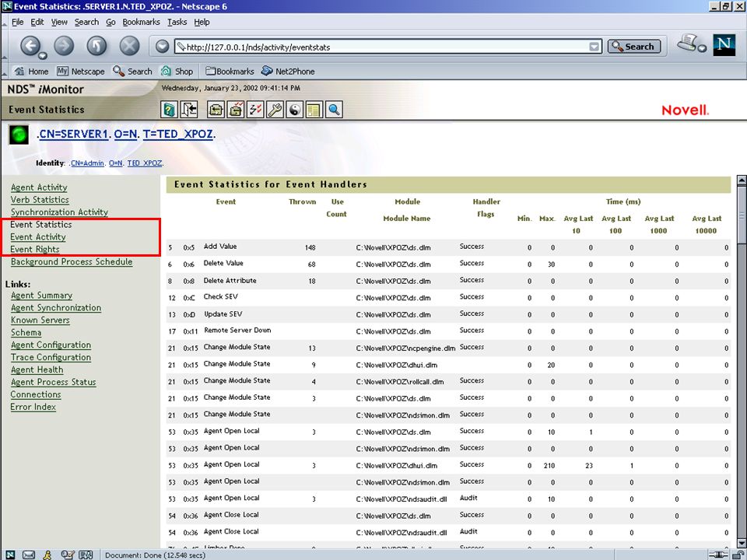The height and width of the screenshot is (560, 747).
Task: Open Mail from status bar envelope icon
Action: (x=29, y=555)
